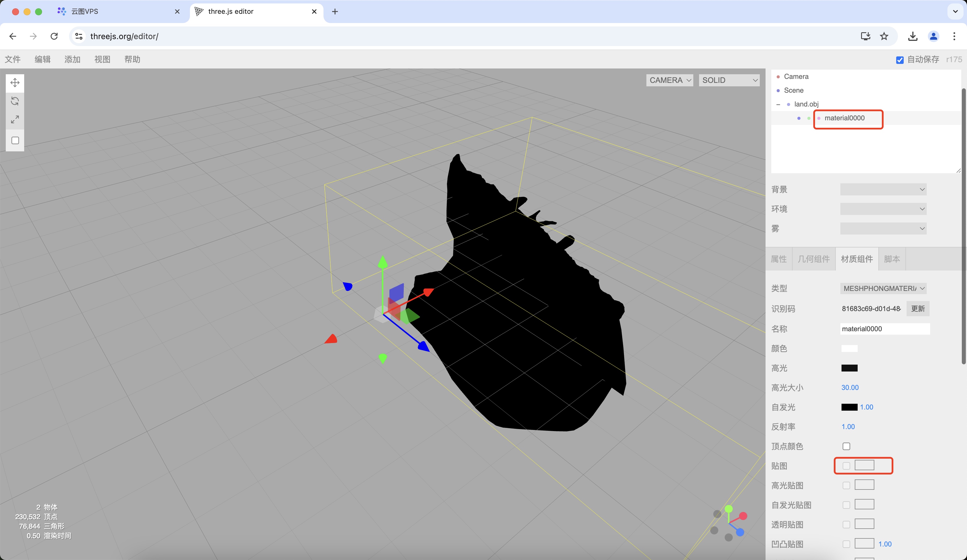Close the 云图VPS tab
967x560 pixels.
[x=177, y=12]
